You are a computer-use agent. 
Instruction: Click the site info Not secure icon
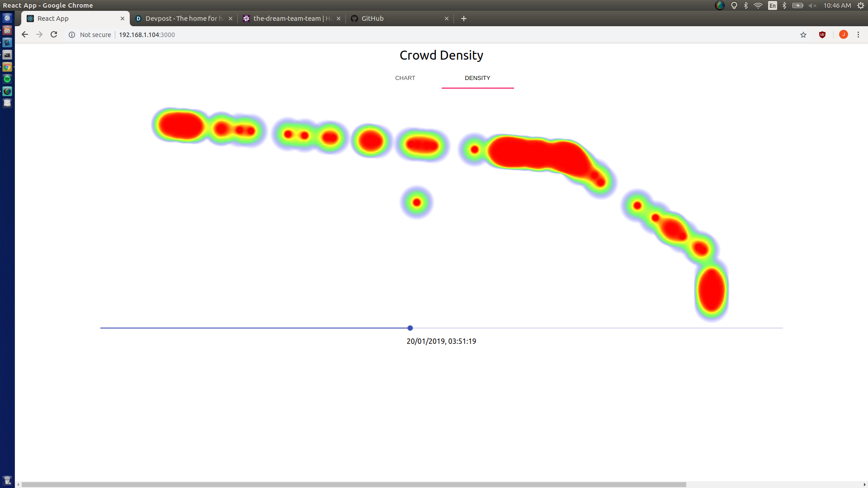click(72, 35)
